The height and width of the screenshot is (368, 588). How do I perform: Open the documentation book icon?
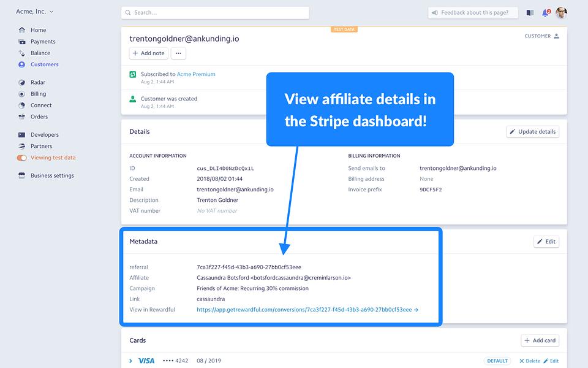(x=530, y=13)
